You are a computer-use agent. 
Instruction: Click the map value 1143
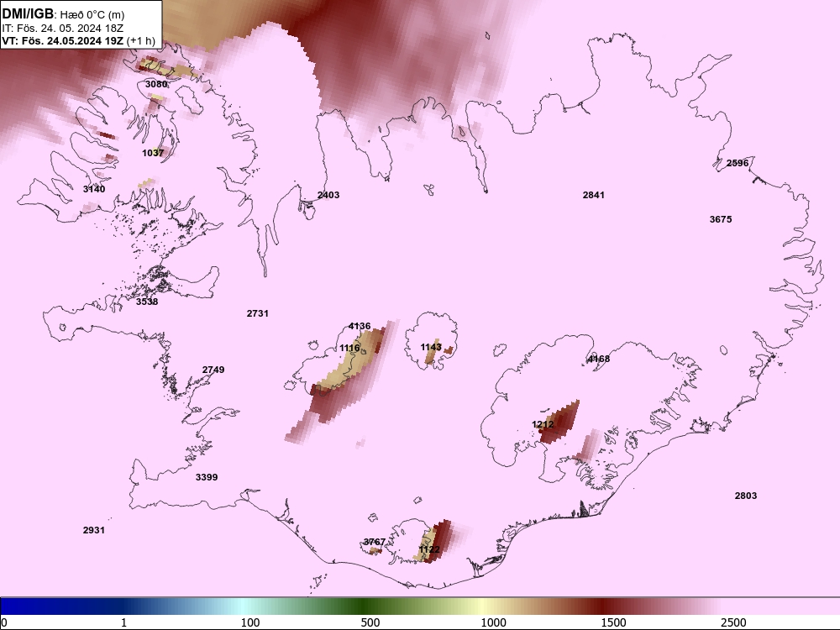(x=431, y=347)
